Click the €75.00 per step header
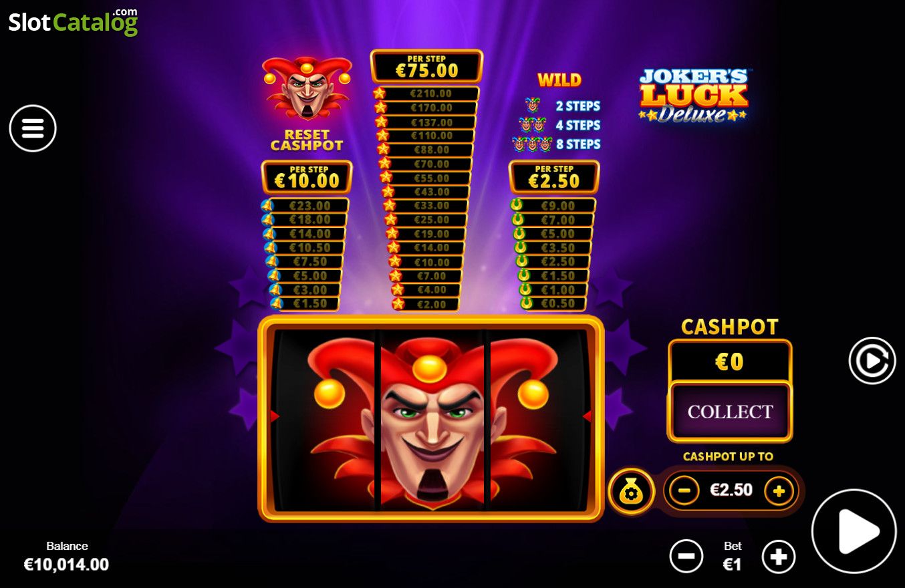The image size is (905, 588). tap(426, 66)
